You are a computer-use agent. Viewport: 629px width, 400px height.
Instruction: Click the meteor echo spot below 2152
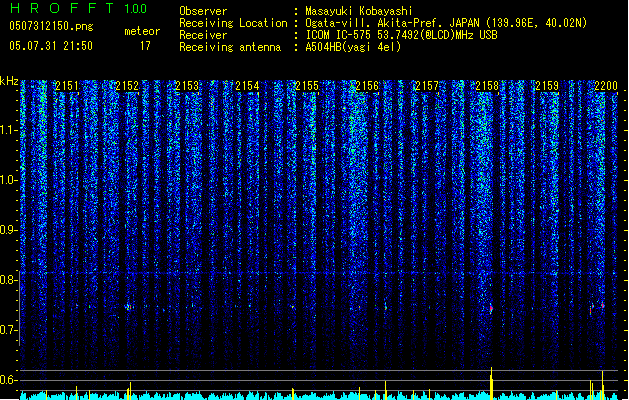[x=129, y=307]
